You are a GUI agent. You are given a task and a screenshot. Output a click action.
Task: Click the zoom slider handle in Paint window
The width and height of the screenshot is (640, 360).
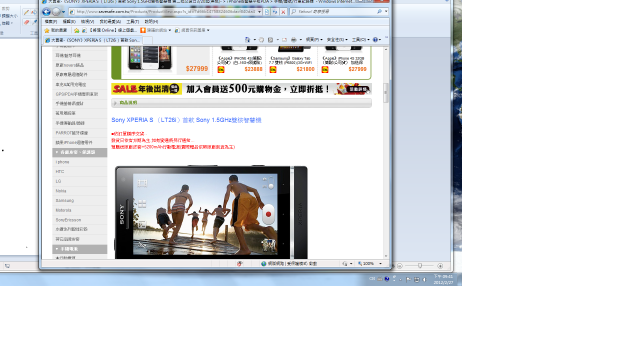click(420, 266)
